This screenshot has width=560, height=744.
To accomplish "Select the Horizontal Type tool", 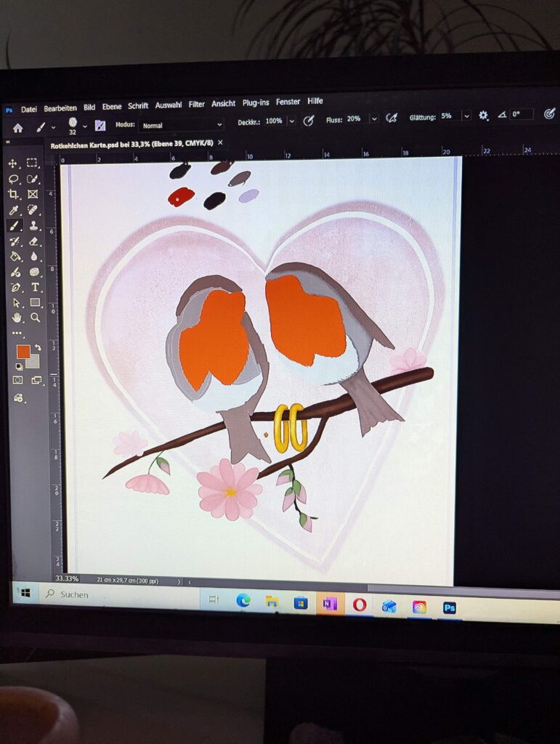I will click(x=35, y=287).
